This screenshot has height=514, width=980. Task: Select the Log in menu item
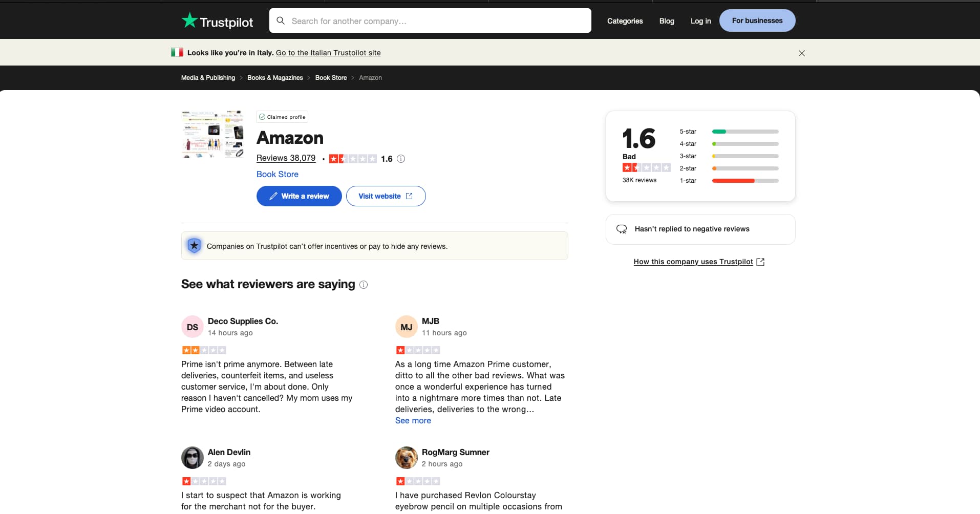click(700, 21)
